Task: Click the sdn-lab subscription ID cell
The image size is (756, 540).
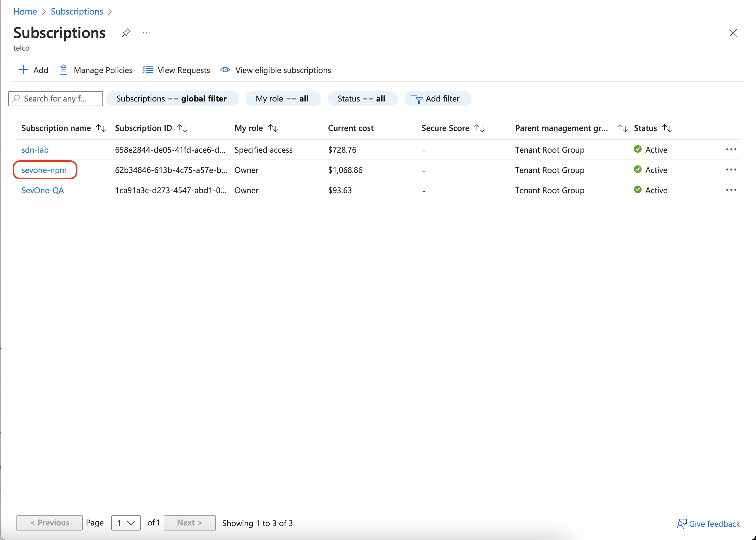Action: 170,150
